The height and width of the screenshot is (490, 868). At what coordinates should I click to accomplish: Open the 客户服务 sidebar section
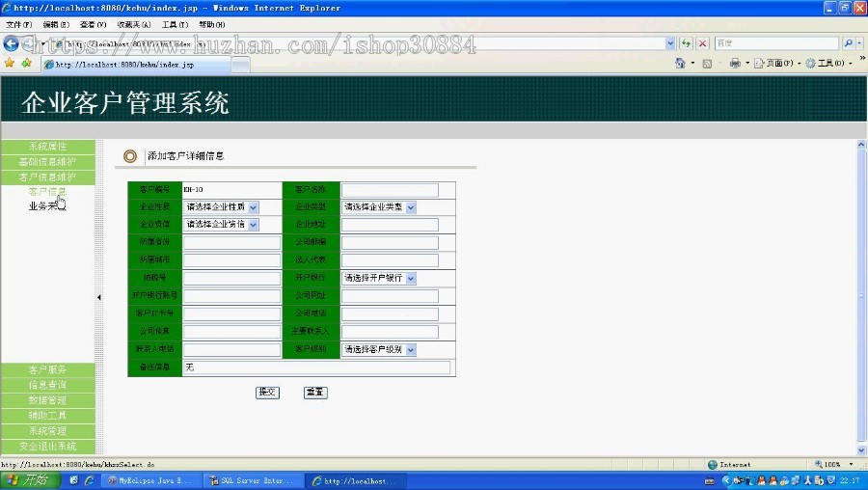pyautogui.click(x=48, y=369)
